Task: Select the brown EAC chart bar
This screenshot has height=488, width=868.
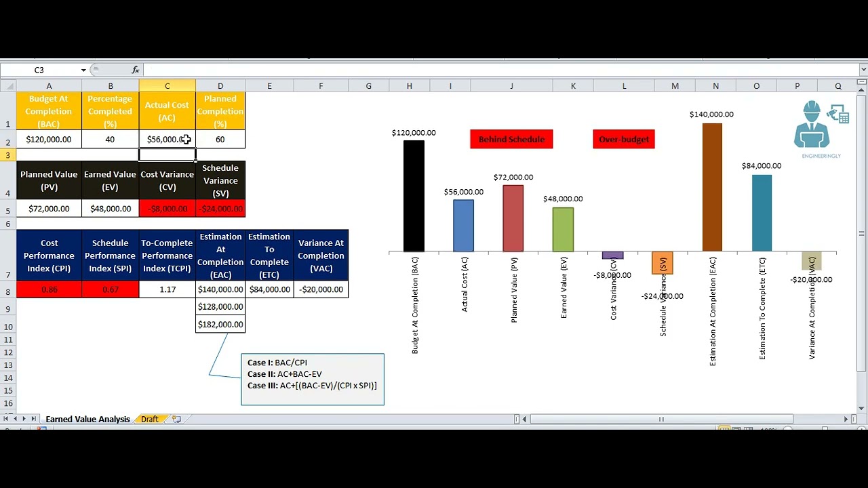Action: [712, 187]
